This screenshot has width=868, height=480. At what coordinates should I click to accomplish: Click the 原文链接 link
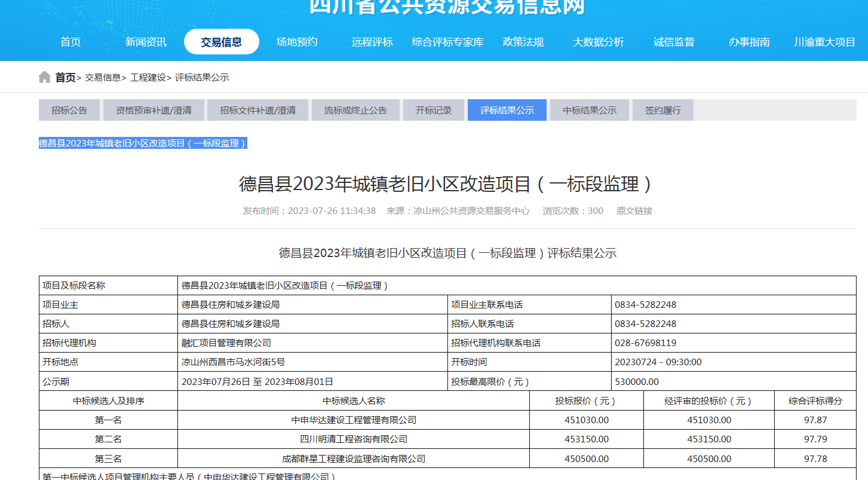pos(634,211)
